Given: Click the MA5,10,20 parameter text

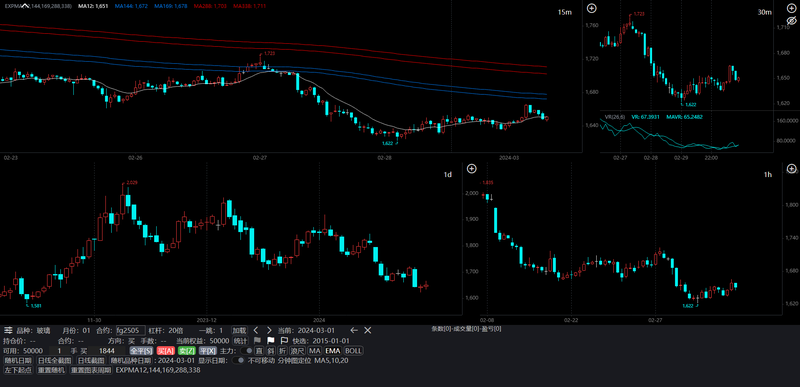Looking at the screenshot, I should coord(332,360).
